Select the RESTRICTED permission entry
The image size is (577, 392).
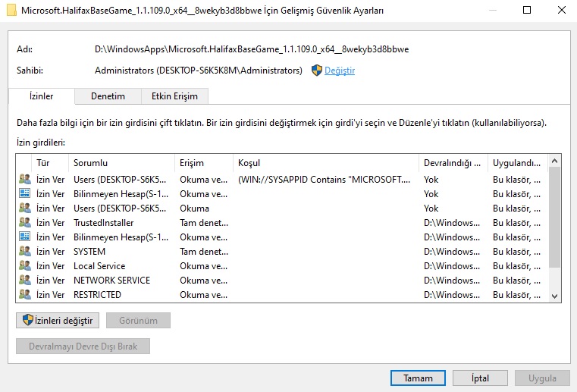pyautogui.click(x=282, y=294)
